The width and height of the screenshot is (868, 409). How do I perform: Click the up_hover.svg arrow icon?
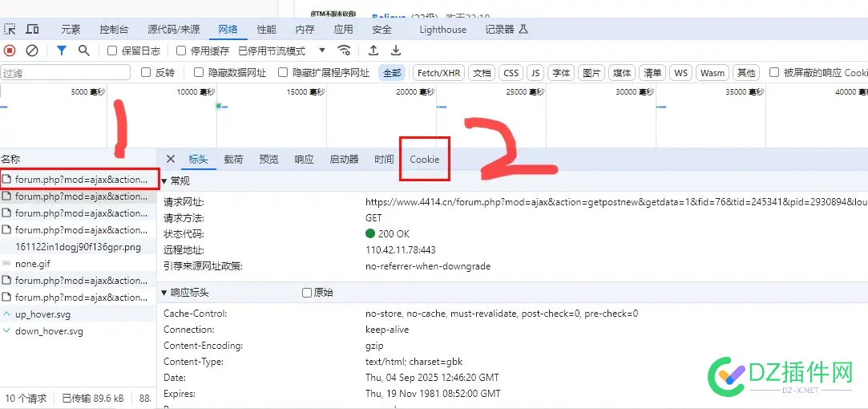[x=6, y=314]
